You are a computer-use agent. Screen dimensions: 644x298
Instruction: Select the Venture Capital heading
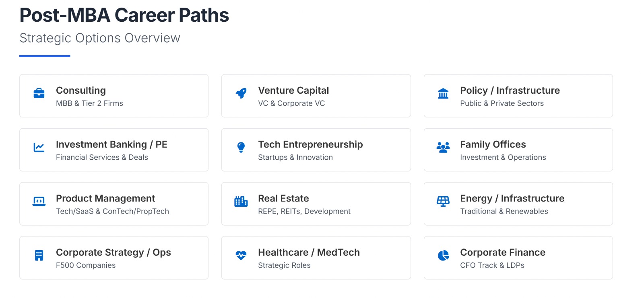pyautogui.click(x=293, y=90)
